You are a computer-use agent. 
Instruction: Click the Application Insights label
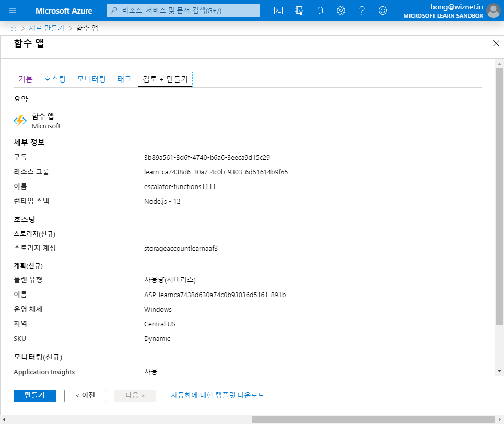click(x=44, y=372)
